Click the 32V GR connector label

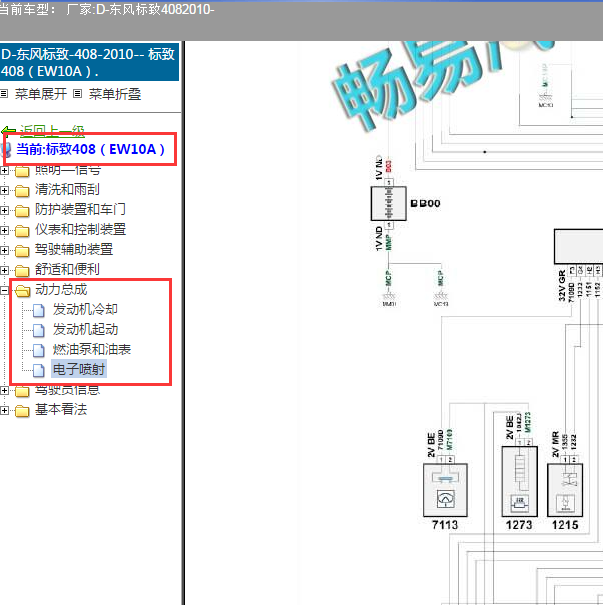coord(562,286)
